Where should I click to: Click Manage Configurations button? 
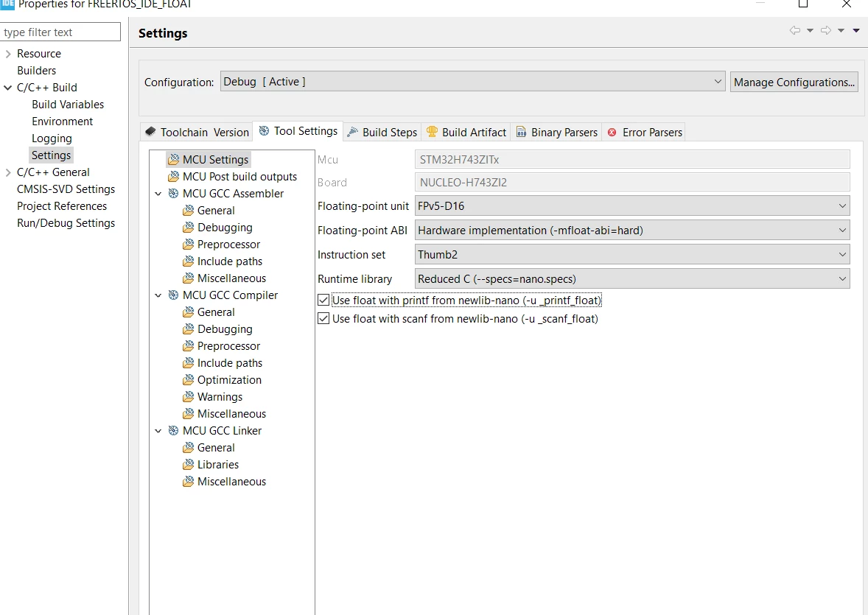[794, 81]
